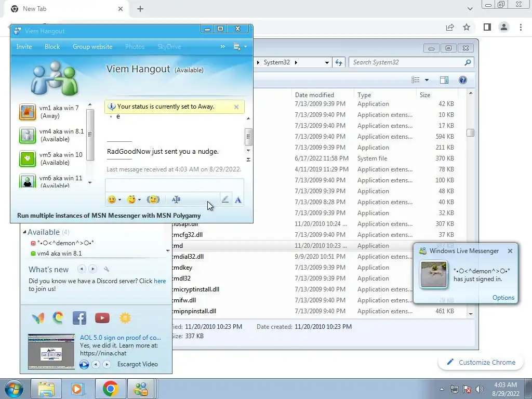
Task: Open Group website menu item
Action: pos(92,47)
